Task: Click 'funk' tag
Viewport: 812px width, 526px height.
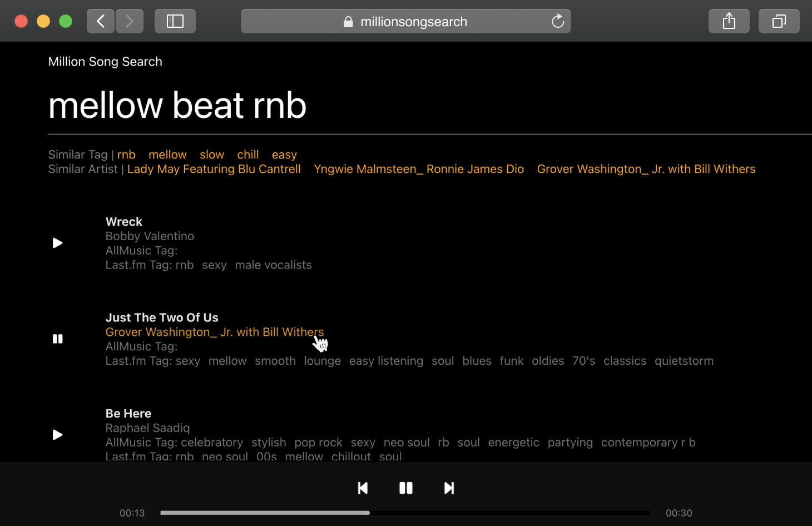Action: pyautogui.click(x=512, y=361)
